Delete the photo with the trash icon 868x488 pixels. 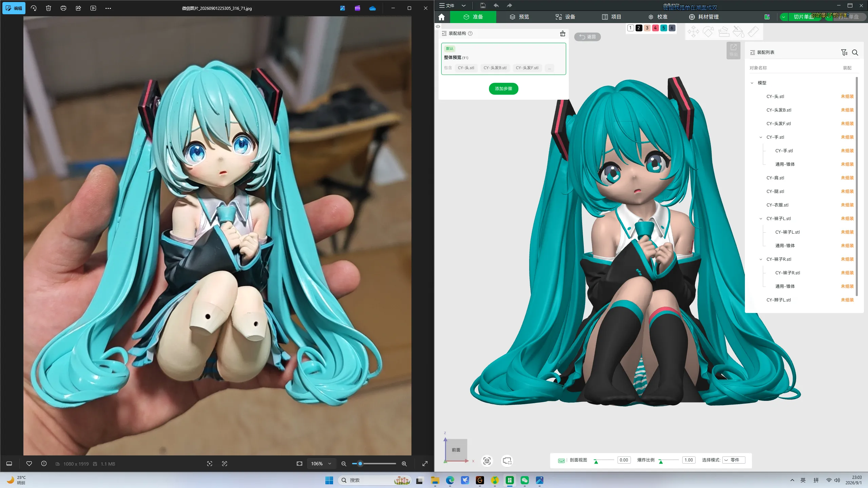[49, 8]
